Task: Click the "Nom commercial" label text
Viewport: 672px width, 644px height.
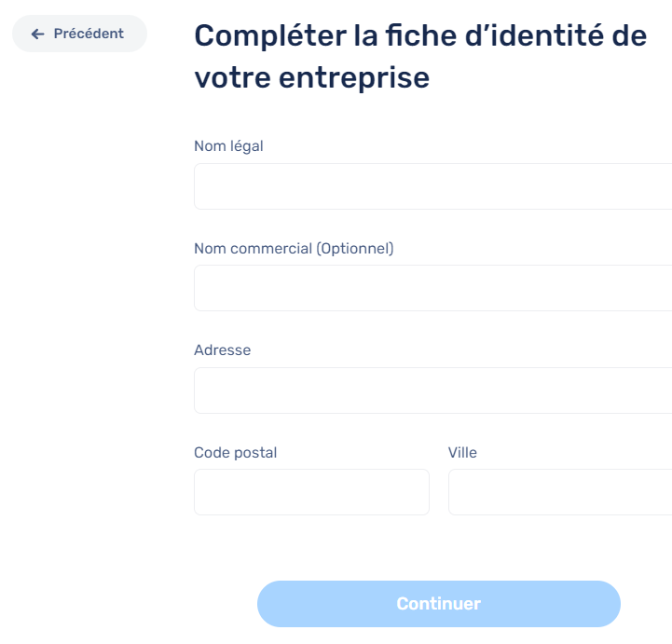Action: tap(254, 248)
